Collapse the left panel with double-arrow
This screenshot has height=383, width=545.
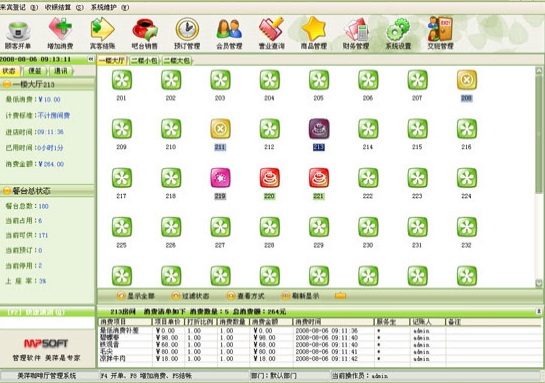[x=91, y=59]
